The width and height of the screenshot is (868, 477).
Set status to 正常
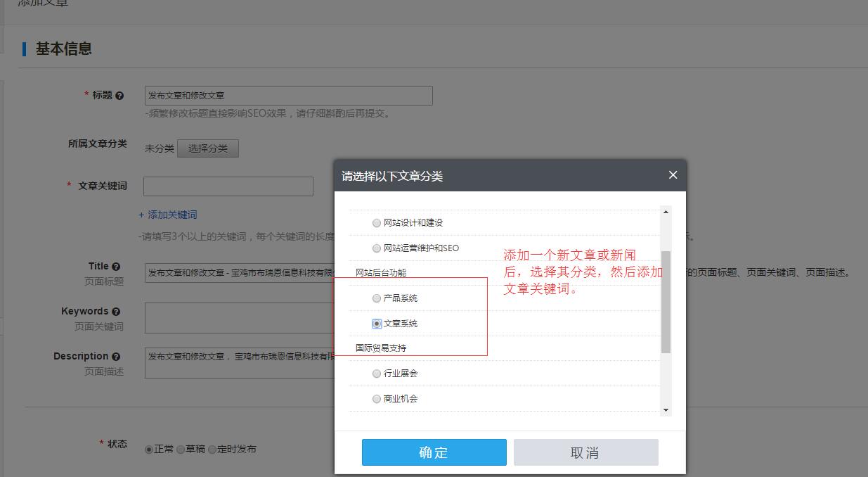[x=148, y=450]
